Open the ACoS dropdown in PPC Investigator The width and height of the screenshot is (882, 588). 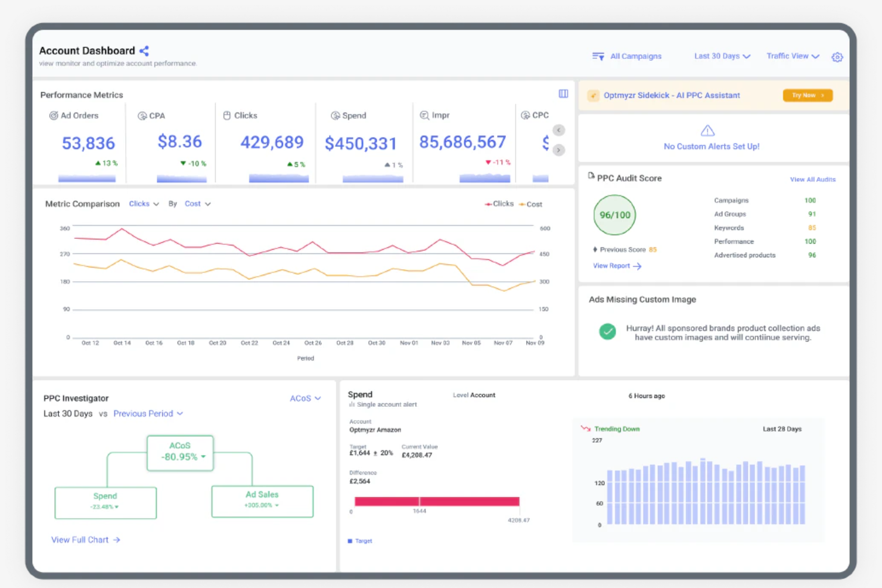(x=305, y=398)
